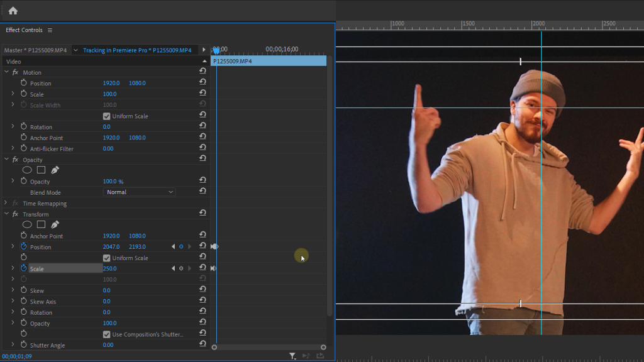The height and width of the screenshot is (362, 644).
Task: Reset Blend Mode parameter
Action: click(203, 191)
